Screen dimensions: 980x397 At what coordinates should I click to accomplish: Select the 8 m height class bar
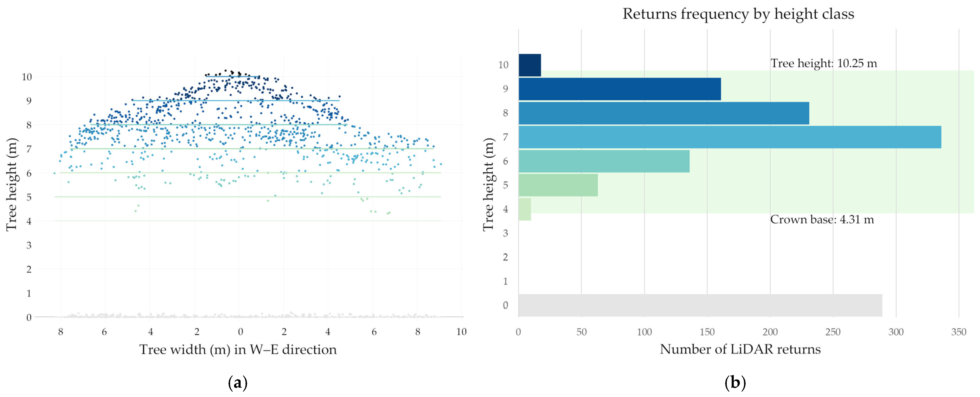point(664,113)
